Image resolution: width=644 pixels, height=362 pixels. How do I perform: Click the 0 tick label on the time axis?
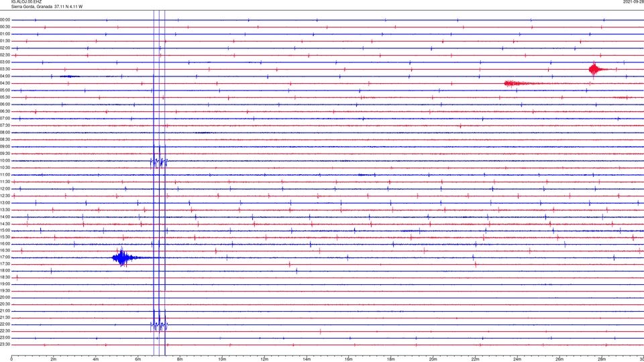pos(11,359)
